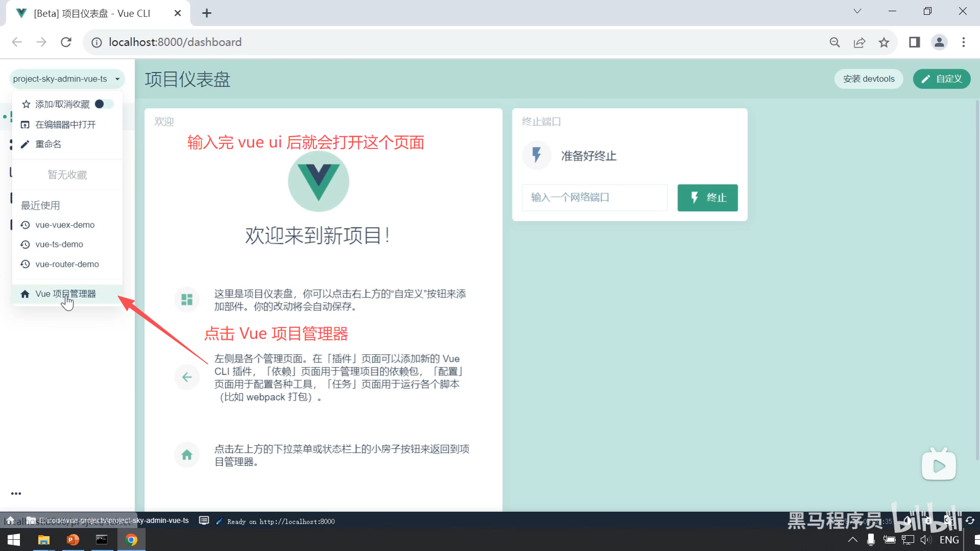Collapse project-sky-admin-vue-ts dropdown
This screenshot has height=551, width=980.
coord(67,79)
